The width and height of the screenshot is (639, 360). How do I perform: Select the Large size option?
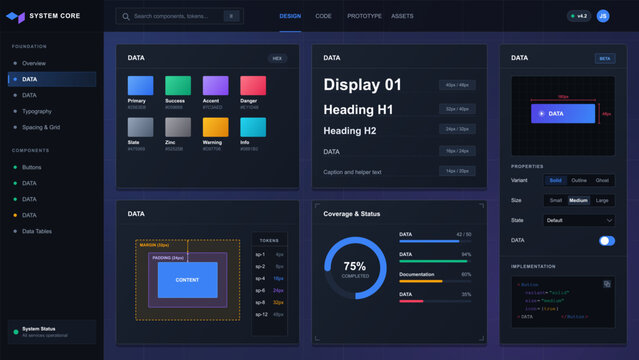pos(602,200)
